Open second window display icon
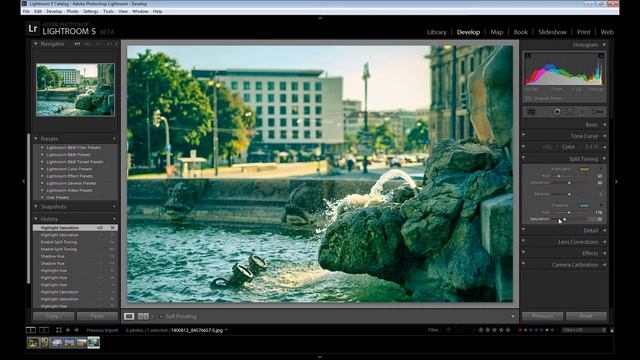This screenshot has height=360, width=640. click(44, 330)
